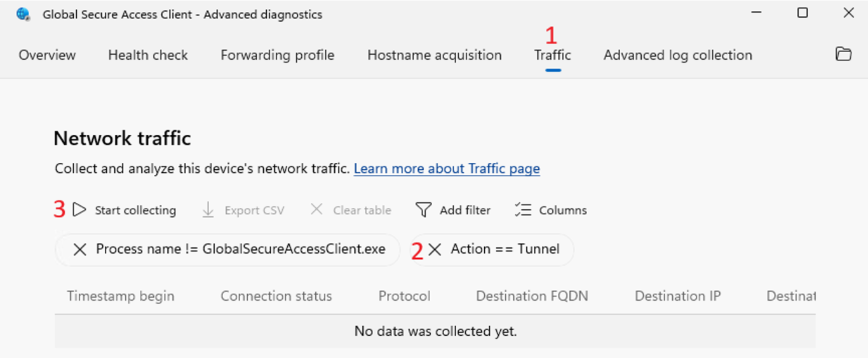Remove the Action == Tunnel filter
This screenshot has height=358, width=868.
435,249
